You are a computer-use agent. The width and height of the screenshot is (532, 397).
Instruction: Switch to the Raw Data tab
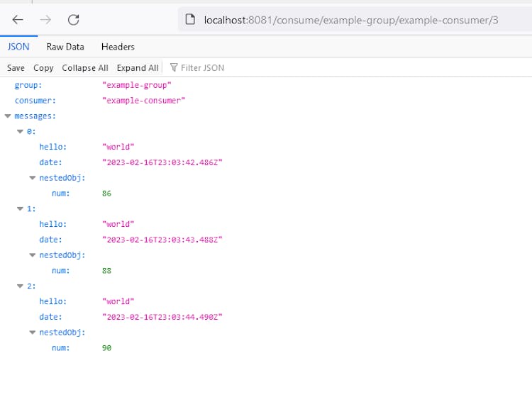(x=65, y=47)
